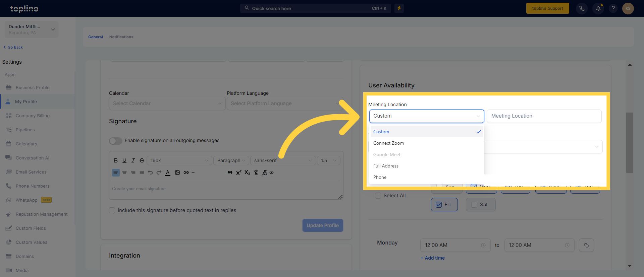Apply bold formatting in signature editor
This screenshot has height=277, width=644.
click(116, 160)
